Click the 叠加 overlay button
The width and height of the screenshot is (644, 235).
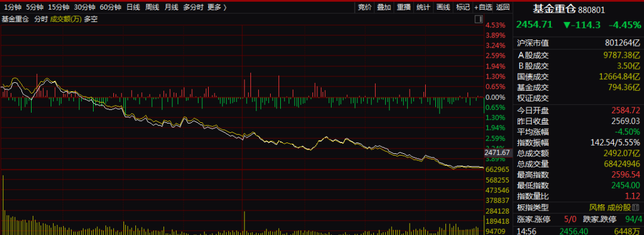[x=384, y=7]
